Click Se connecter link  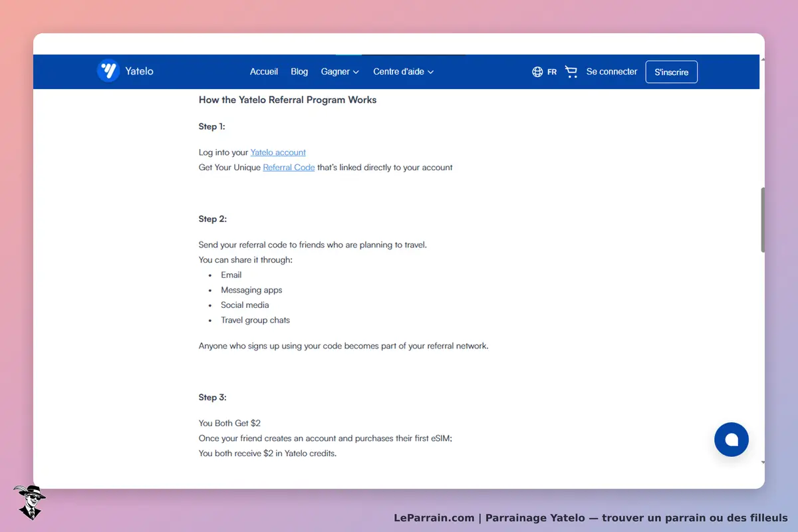(612, 72)
